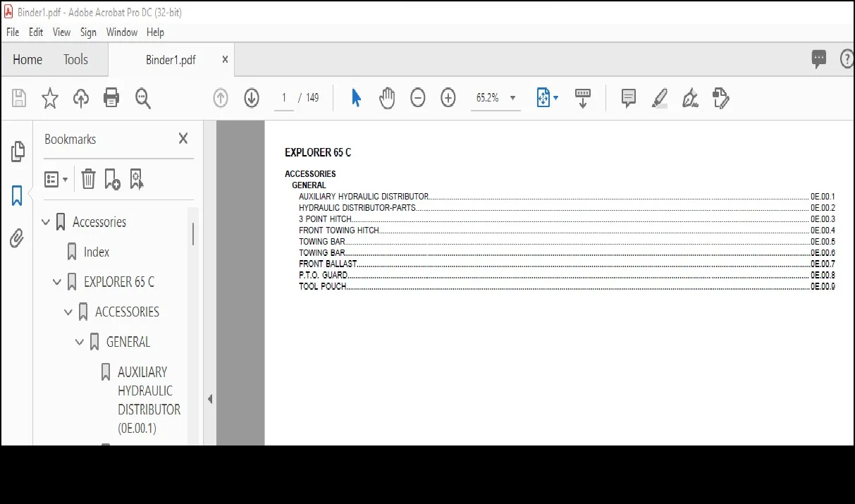Select the Binder1.pdf document tab

tap(171, 60)
